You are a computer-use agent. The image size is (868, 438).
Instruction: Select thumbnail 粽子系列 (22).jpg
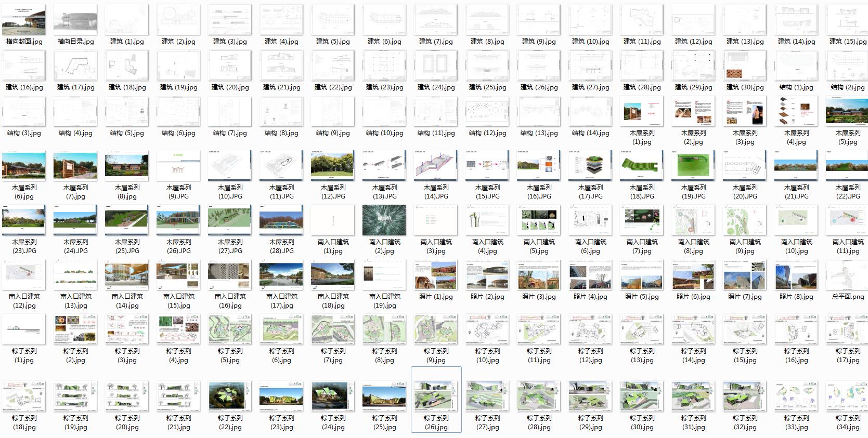click(230, 396)
